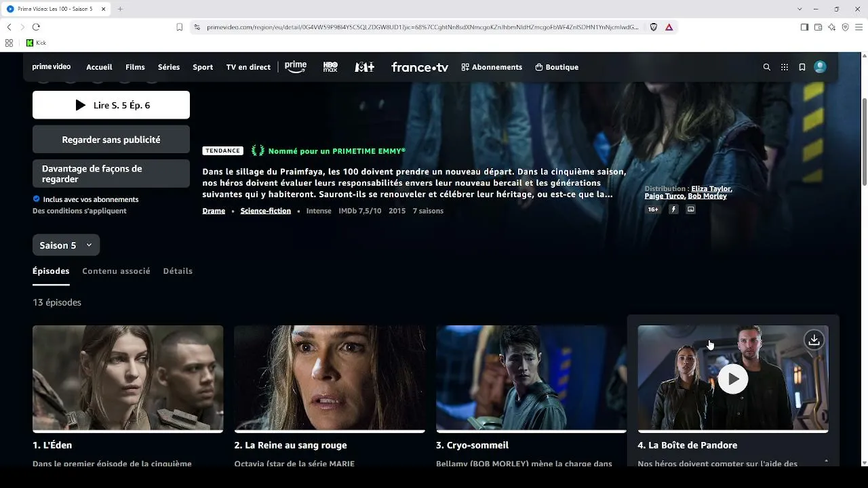Click the browser forward arrow
Image resolution: width=868 pixels, height=488 pixels.
click(x=22, y=27)
